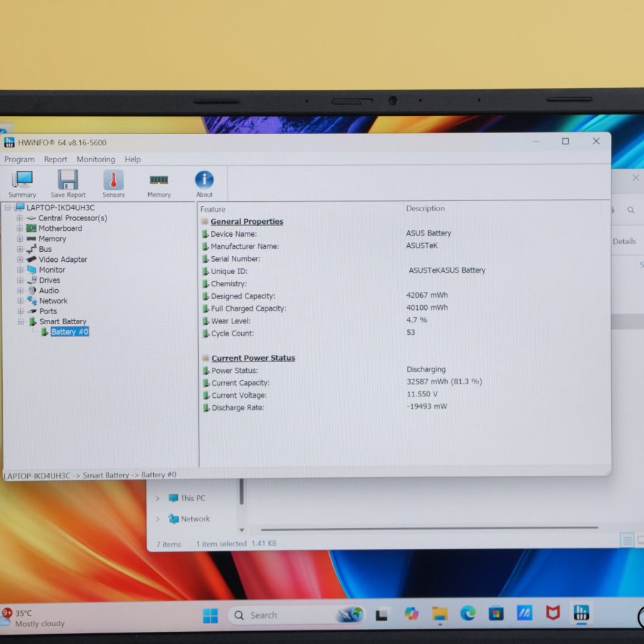The width and height of the screenshot is (644, 644).
Task: Click the Feature column header
Action: click(x=213, y=209)
